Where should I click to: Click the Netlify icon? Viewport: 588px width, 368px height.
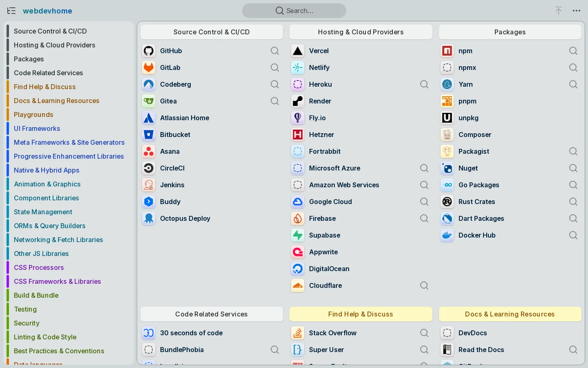coord(298,67)
